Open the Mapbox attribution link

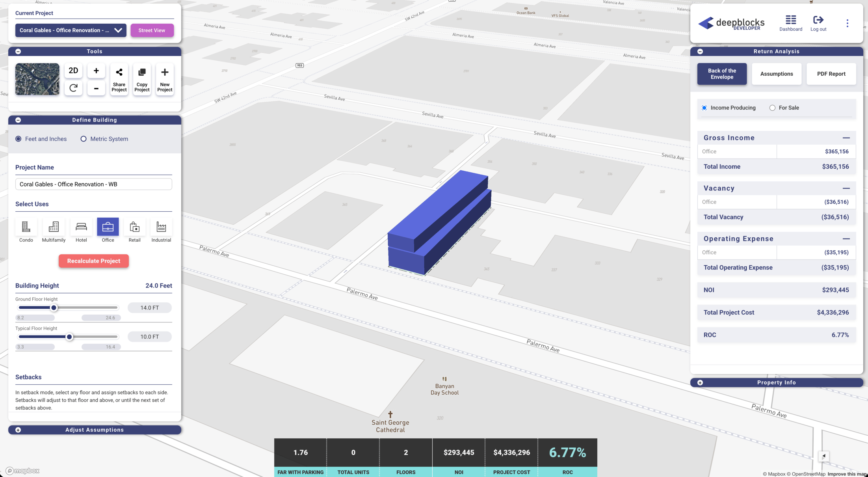[774, 474]
